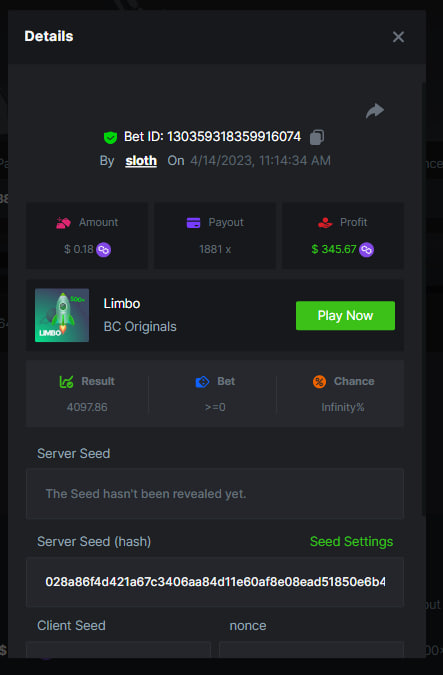This screenshot has width=443, height=675.
Task: Copy the Bet ID with copy icon
Action: pos(317,137)
